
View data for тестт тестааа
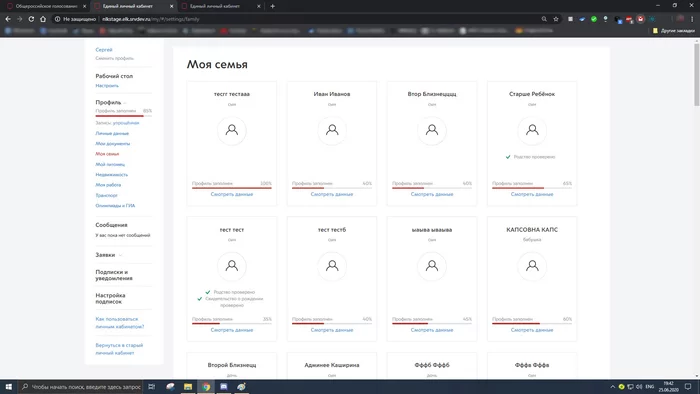(232, 194)
